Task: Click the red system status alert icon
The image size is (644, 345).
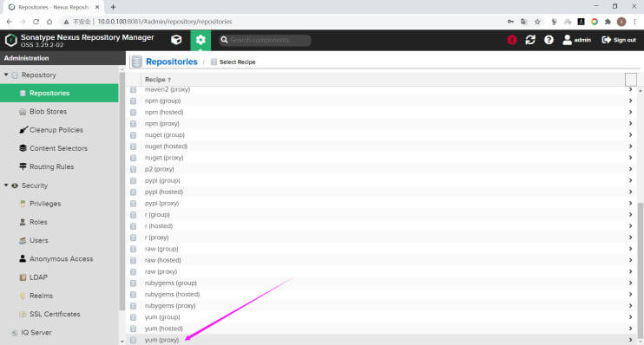Action: pyautogui.click(x=512, y=40)
